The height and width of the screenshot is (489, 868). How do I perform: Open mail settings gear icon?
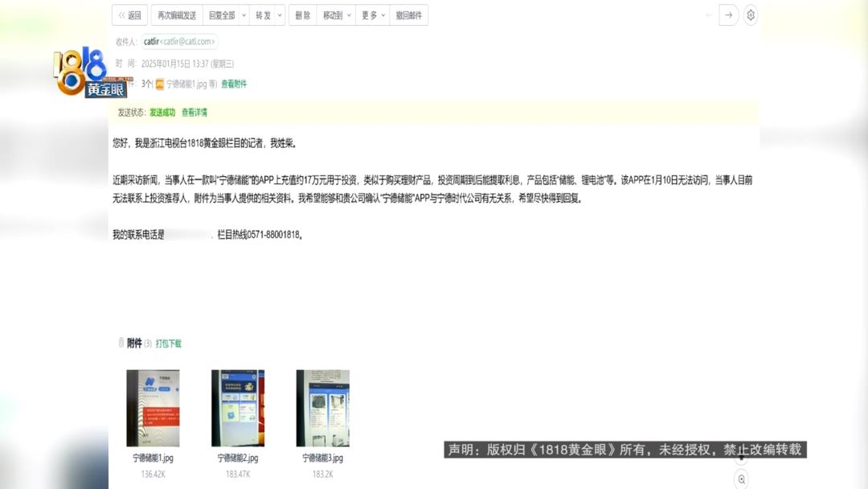751,15
